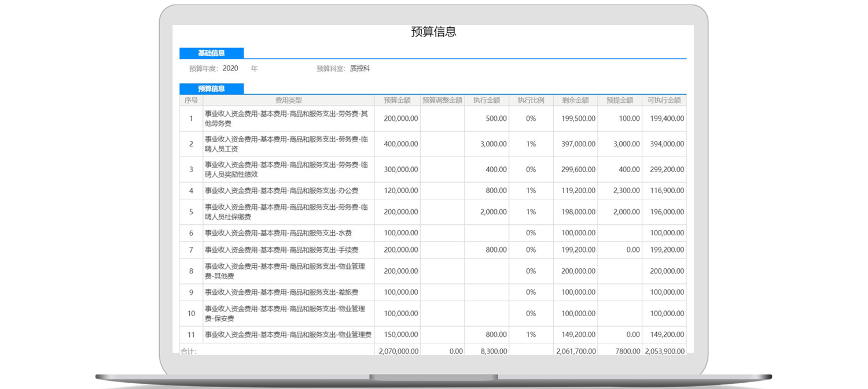This screenshot has width=868, height=389.
Task: Click the 序号 column header
Action: click(x=191, y=101)
